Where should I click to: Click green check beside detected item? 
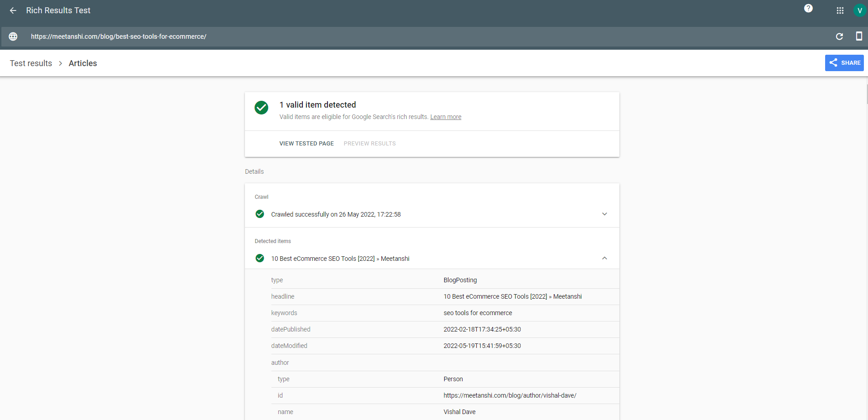[260, 258]
